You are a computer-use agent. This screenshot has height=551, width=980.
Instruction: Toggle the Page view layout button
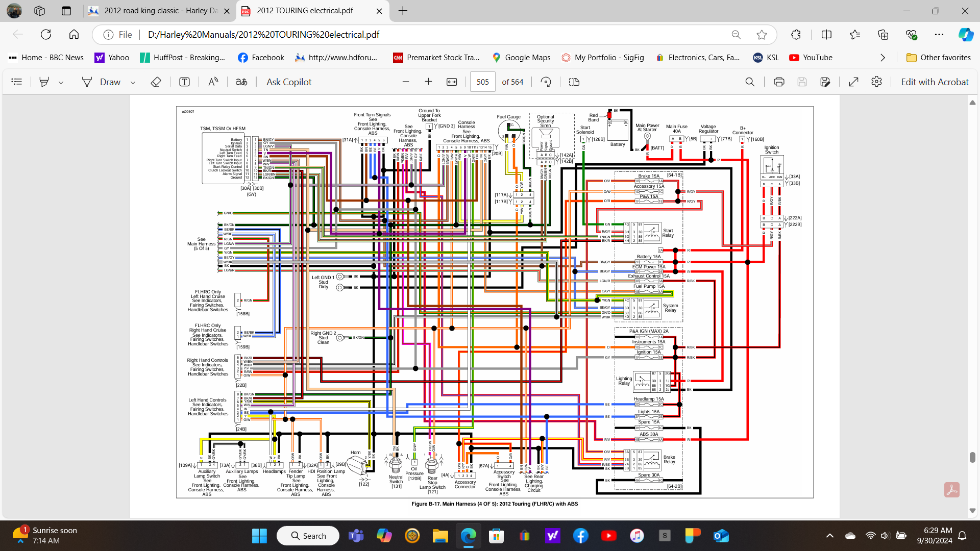click(574, 82)
